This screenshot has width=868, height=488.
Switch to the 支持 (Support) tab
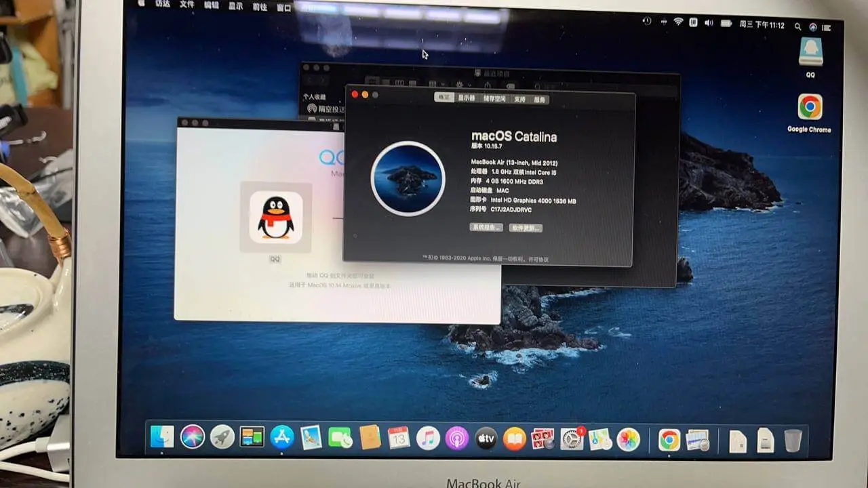519,99
